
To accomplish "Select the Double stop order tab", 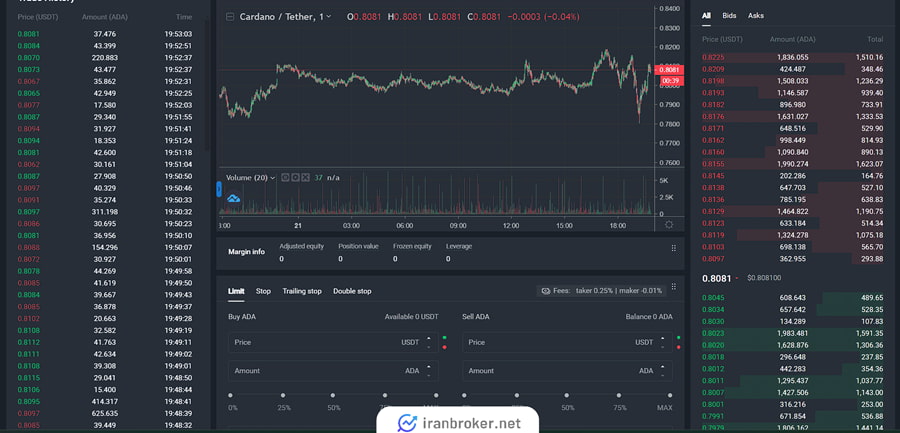I will 352,291.
